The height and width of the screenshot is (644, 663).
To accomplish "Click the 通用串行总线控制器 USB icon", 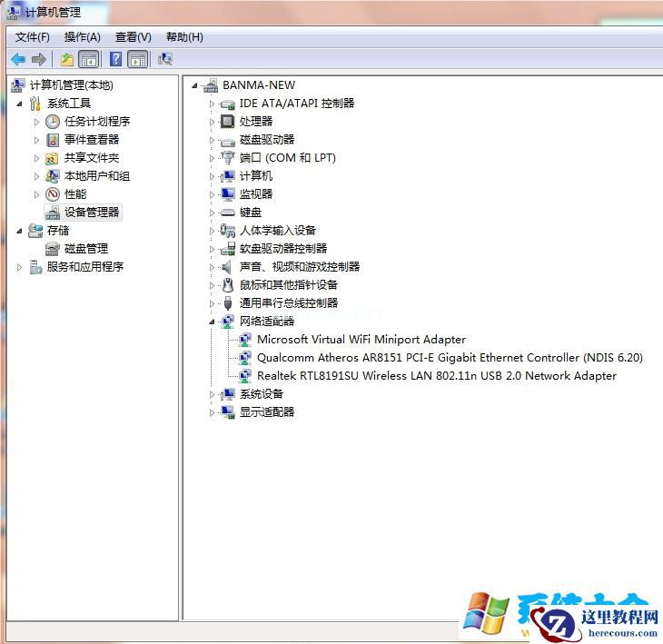I will point(228,303).
